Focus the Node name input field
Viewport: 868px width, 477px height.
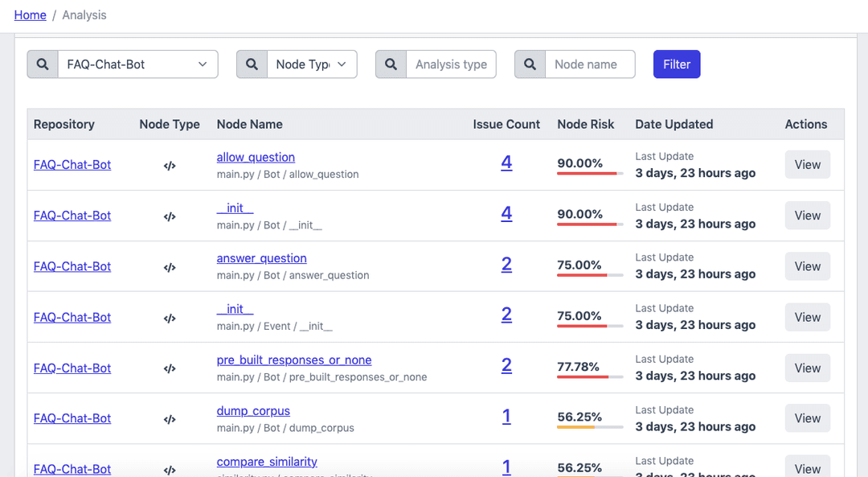point(590,64)
